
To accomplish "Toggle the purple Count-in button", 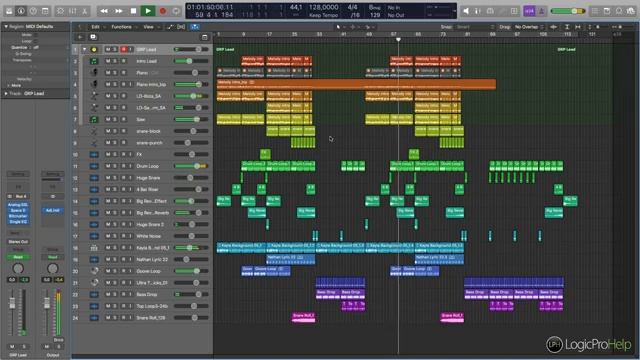I will 529,11.
